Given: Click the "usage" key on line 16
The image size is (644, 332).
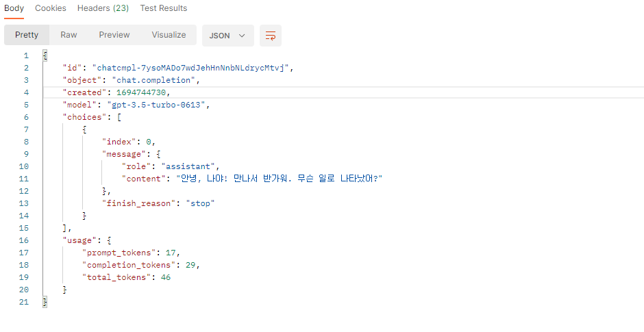Looking at the screenshot, I should point(79,240).
